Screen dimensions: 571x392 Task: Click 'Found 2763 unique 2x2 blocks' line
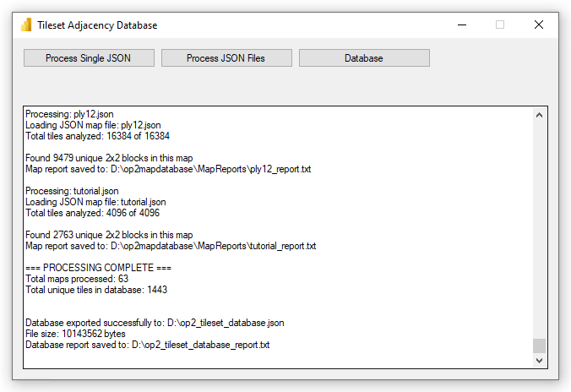[x=109, y=235]
